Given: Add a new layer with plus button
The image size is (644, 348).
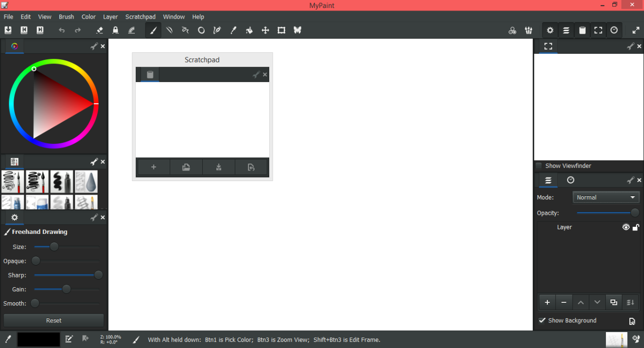Looking at the screenshot, I should [547, 302].
